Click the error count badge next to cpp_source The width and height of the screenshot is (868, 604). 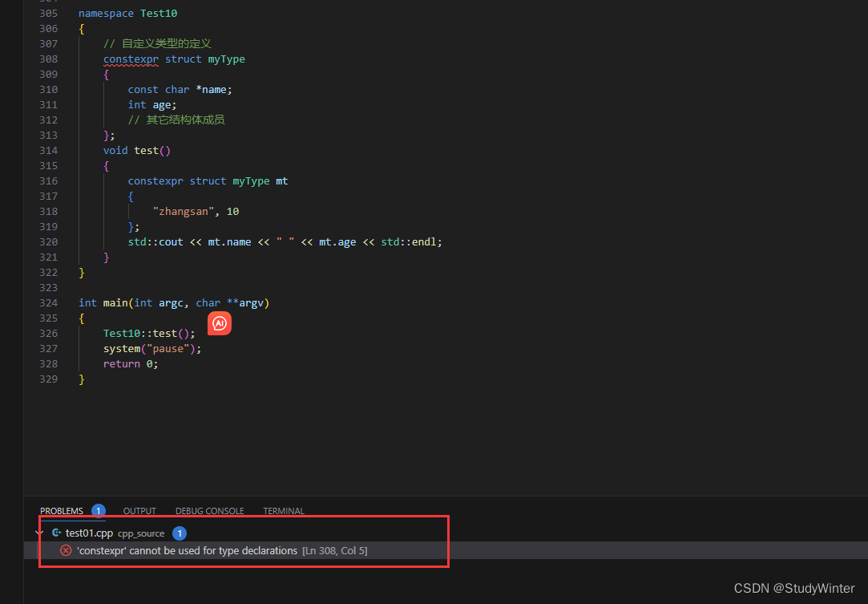[180, 532]
